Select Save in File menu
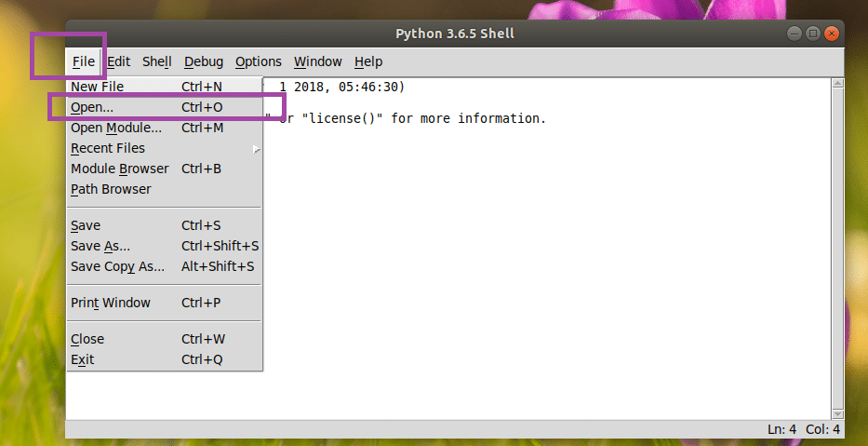This screenshot has width=868, height=446. pos(165,225)
